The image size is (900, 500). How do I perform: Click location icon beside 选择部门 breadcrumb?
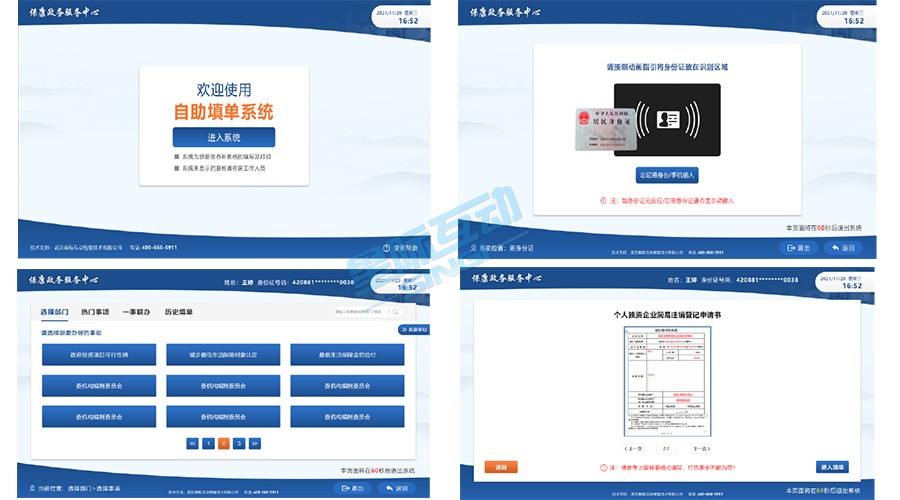click(32, 488)
